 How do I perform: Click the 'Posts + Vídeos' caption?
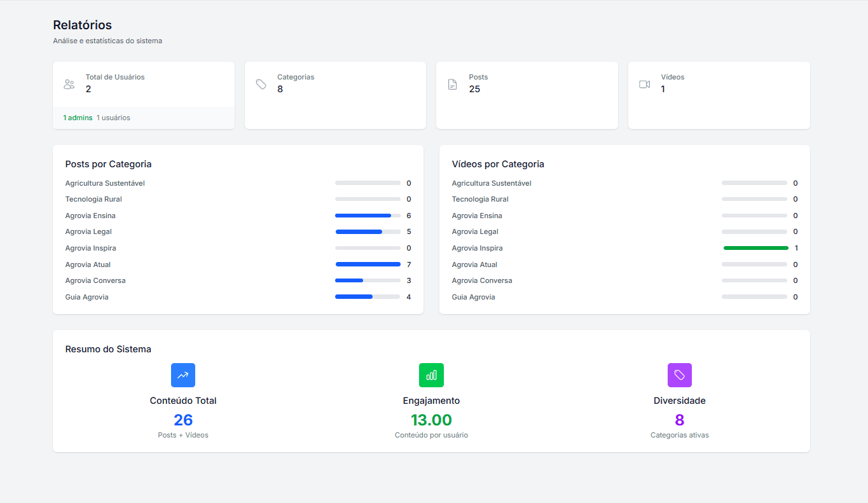(x=183, y=435)
